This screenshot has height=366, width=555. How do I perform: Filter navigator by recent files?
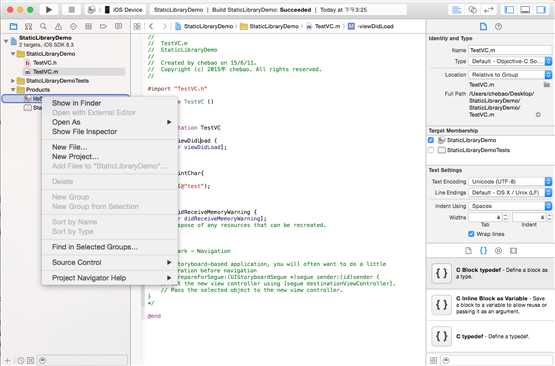[21, 361]
